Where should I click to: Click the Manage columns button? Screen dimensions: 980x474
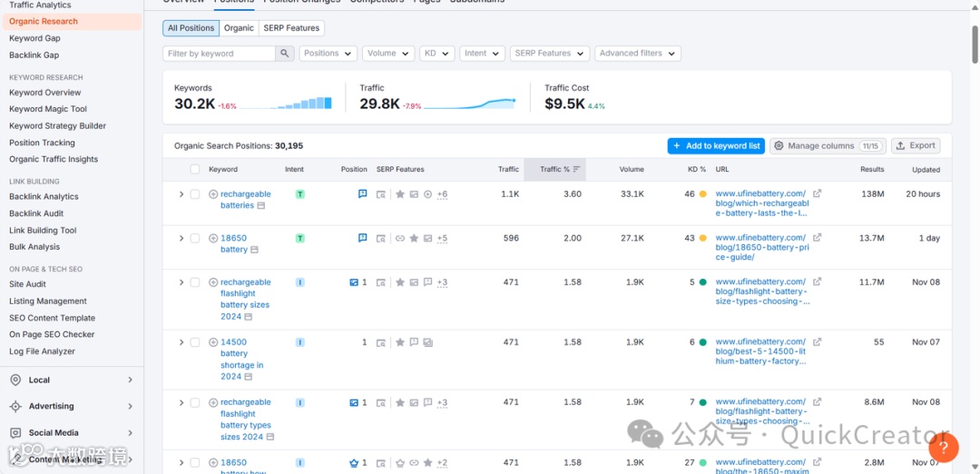click(x=828, y=145)
